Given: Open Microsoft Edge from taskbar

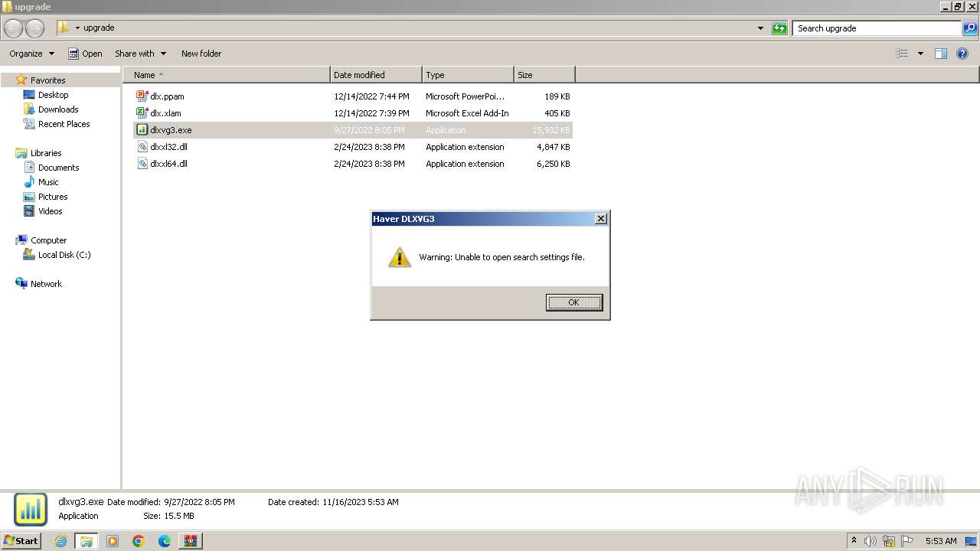Looking at the screenshot, I should [x=165, y=541].
